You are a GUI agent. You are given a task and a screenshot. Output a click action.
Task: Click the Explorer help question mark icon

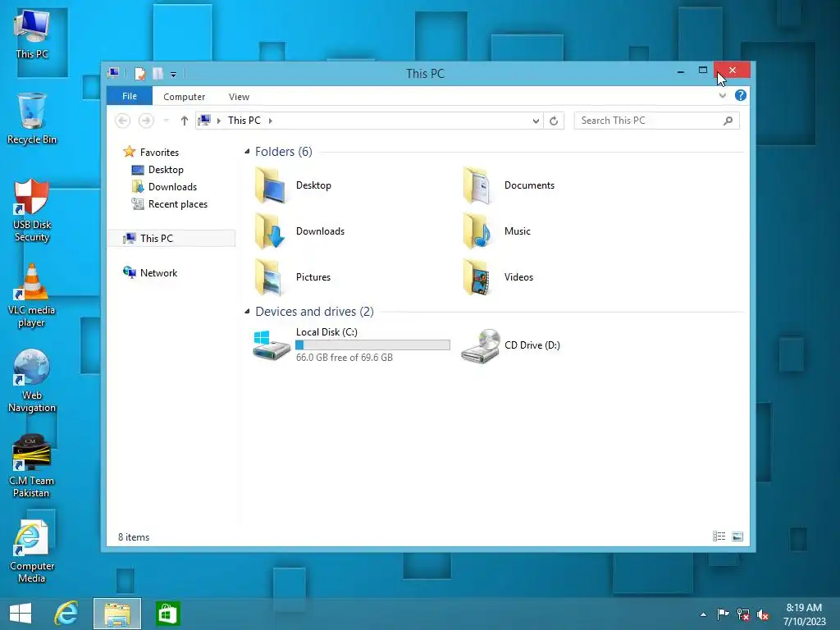pos(741,95)
